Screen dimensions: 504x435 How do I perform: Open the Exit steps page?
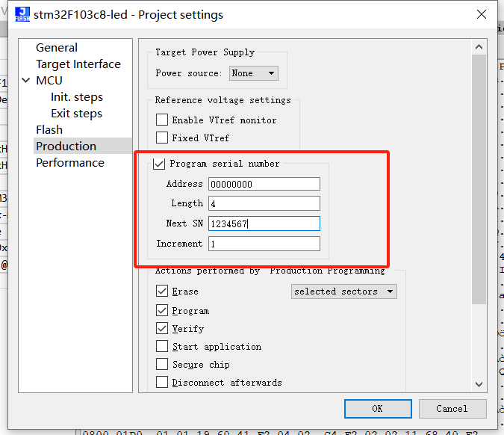tap(76, 114)
